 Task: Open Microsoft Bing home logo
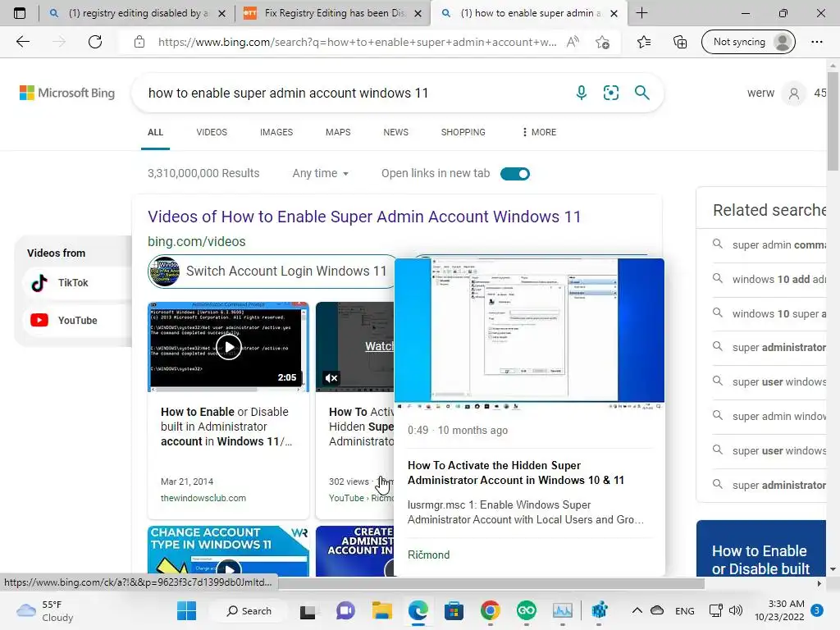[x=67, y=93]
